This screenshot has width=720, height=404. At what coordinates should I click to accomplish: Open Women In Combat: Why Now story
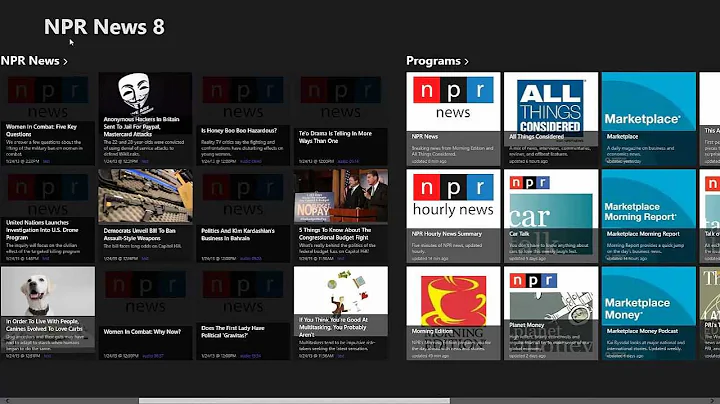(145, 313)
